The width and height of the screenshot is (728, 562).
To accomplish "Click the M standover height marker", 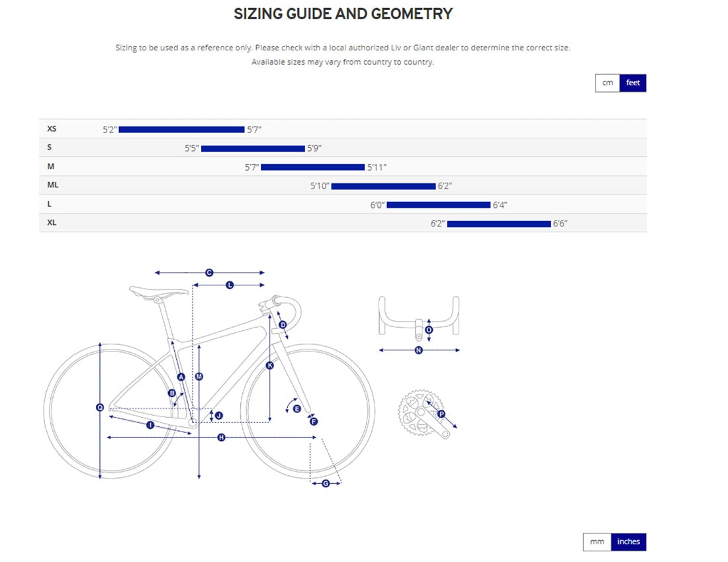I will pyautogui.click(x=199, y=376).
